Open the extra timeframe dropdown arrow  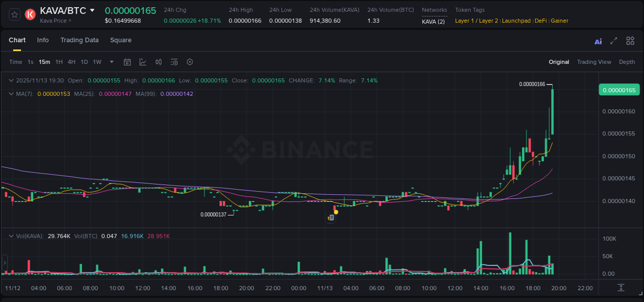point(111,61)
